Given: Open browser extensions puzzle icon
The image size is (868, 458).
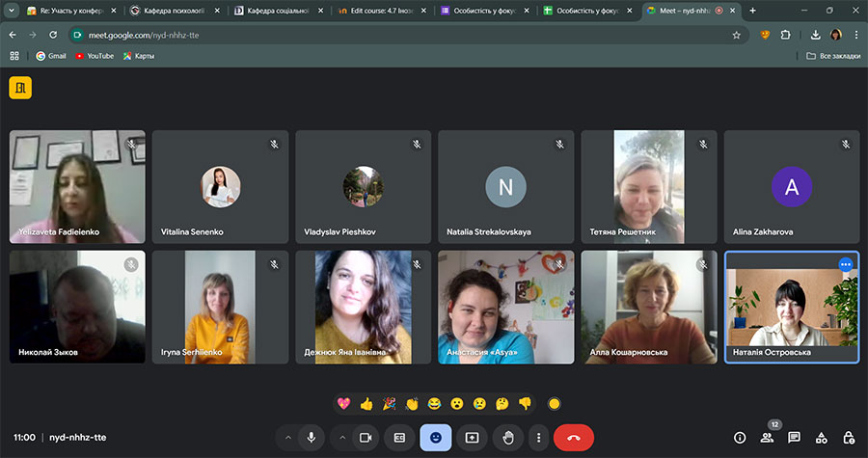Looking at the screenshot, I should [785, 35].
